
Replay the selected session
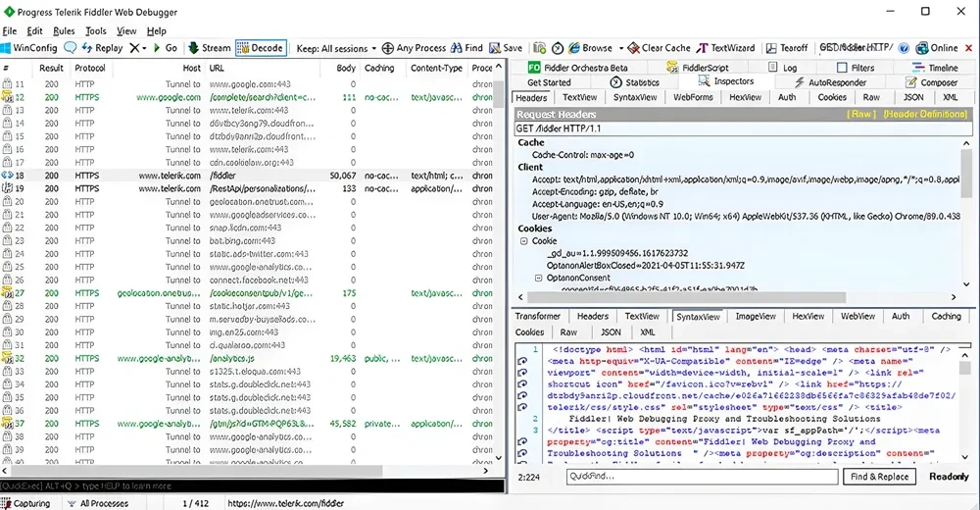101,47
